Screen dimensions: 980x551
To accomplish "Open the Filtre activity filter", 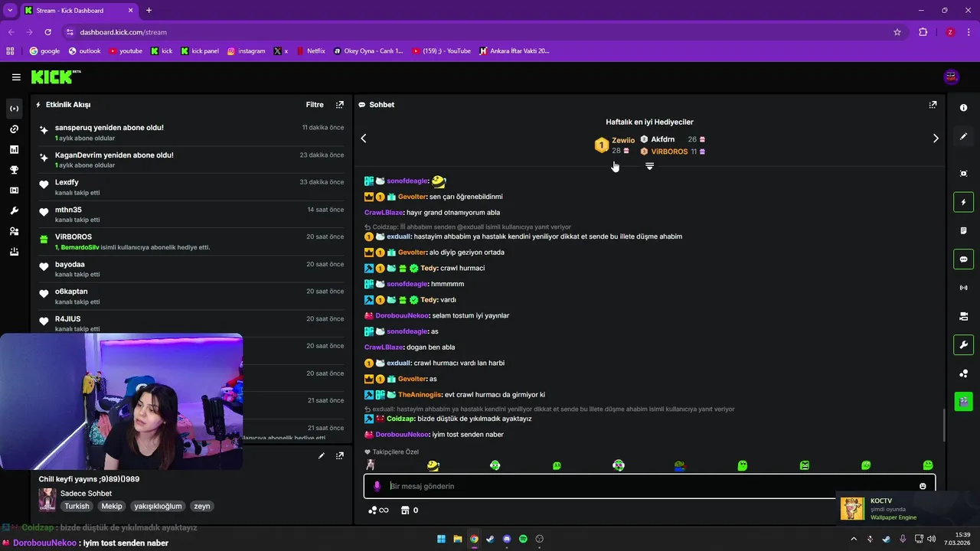I will tap(315, 105).
